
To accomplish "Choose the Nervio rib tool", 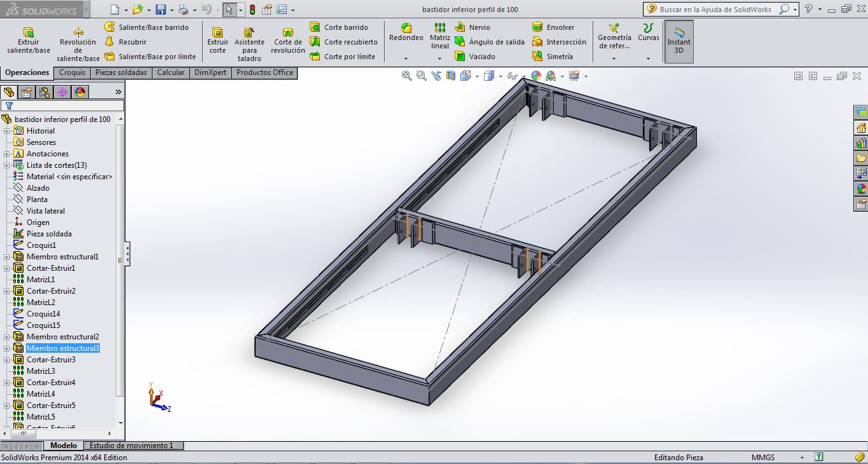I will click(472, 27).
